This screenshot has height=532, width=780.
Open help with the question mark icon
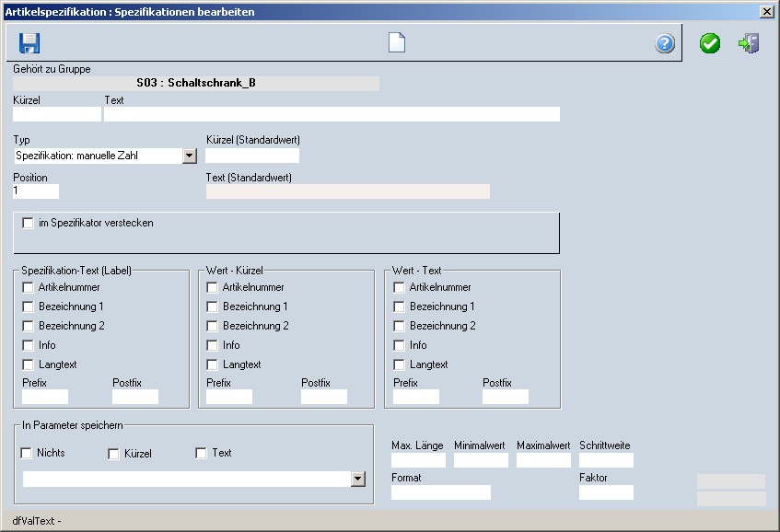click(x=665, y=43)
